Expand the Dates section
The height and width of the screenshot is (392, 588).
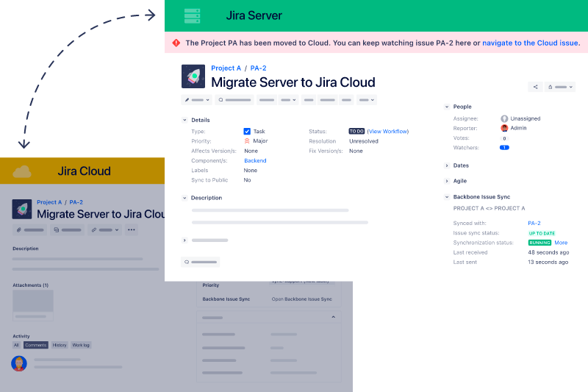tap(447, 165)
